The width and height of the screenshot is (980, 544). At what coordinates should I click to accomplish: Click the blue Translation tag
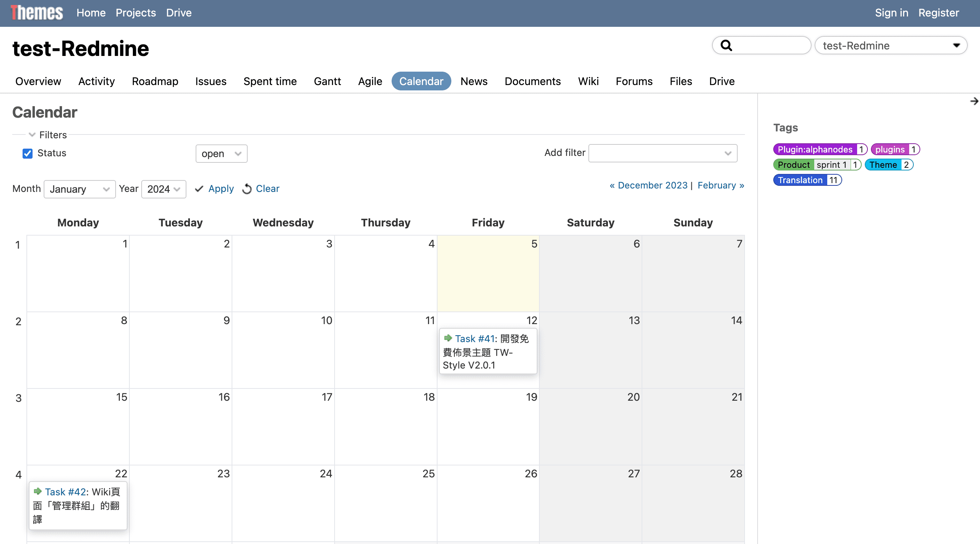coord(800,180)
